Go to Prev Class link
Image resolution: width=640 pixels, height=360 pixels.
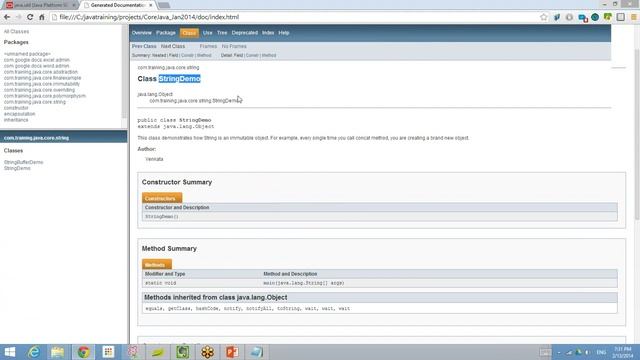(x=144, y=47)
